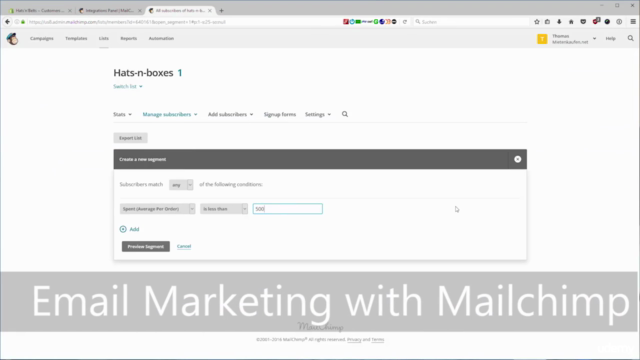Open the list Settings dropdown
This screenshot has height=360, width=640.
(318, 114)
